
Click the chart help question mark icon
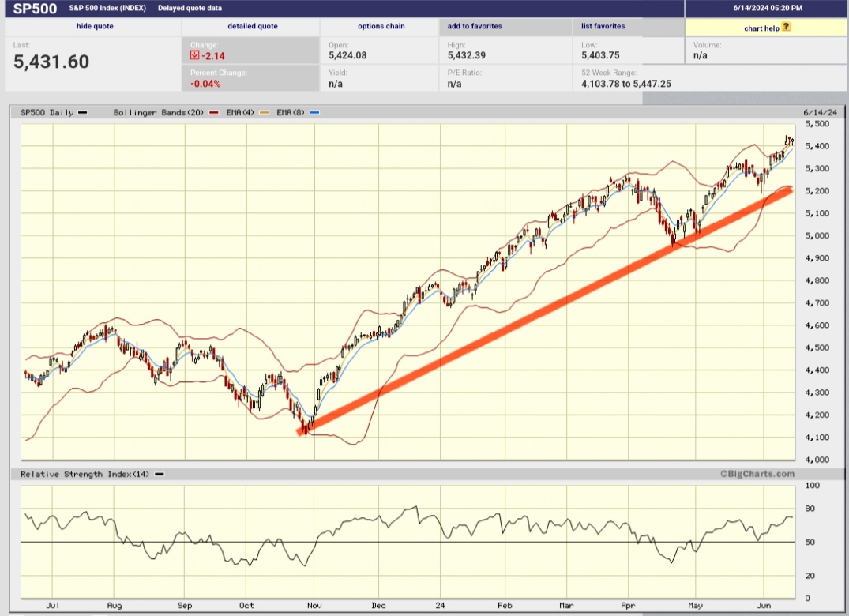tap(784, 28)
